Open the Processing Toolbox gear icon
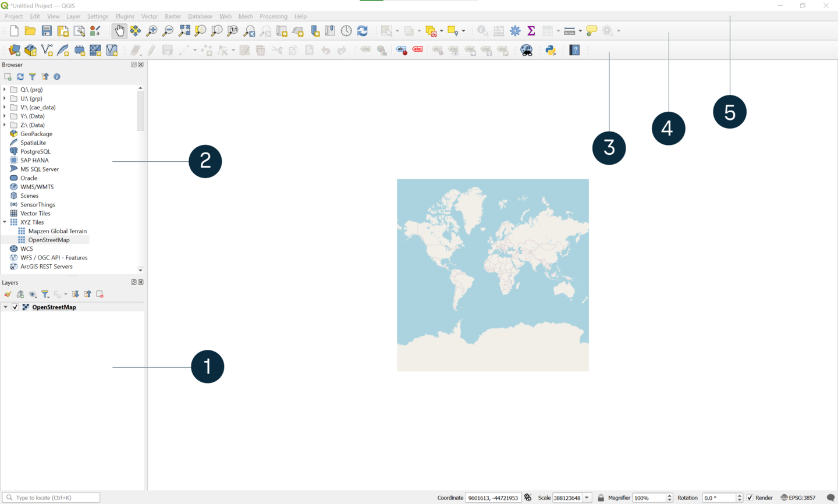838x504 pixels. (x=515, y=31)
